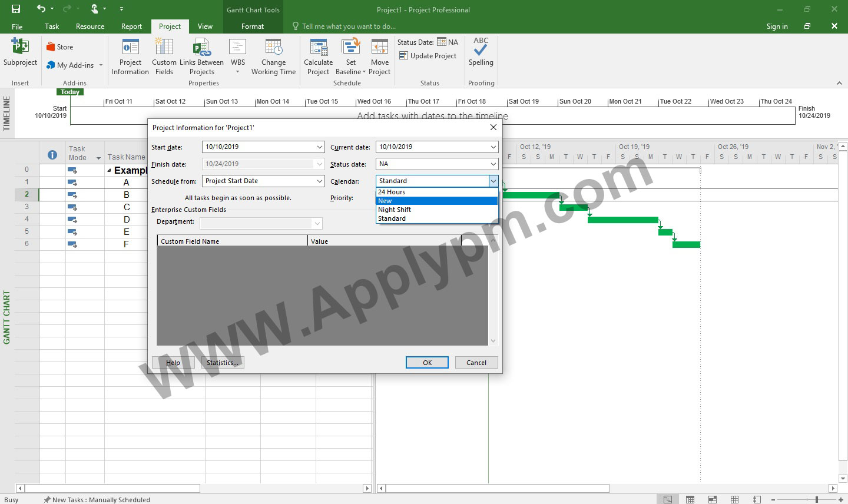Image resolution: width=848 pixels, height=504 pixels.
Task: Open Project Information from ribbon
Action: [x=130, y=57]
